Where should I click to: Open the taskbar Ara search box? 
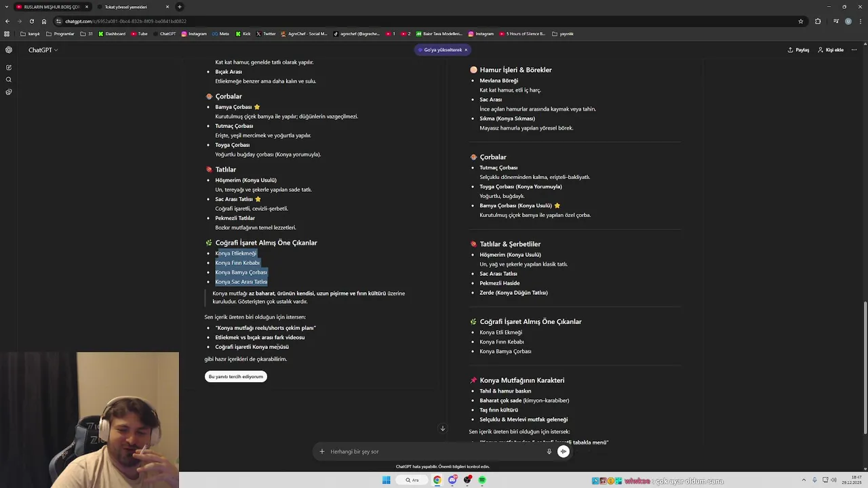coord(412,480)
